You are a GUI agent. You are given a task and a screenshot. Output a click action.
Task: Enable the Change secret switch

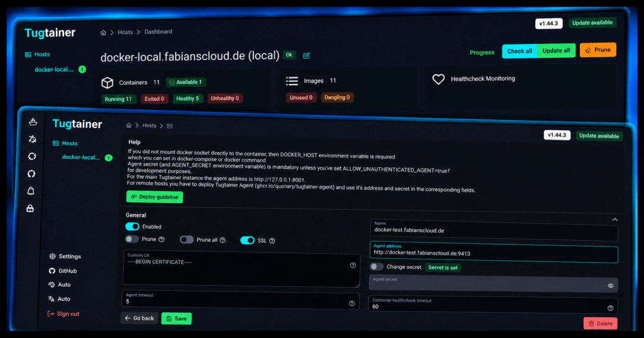click(377, 266)
